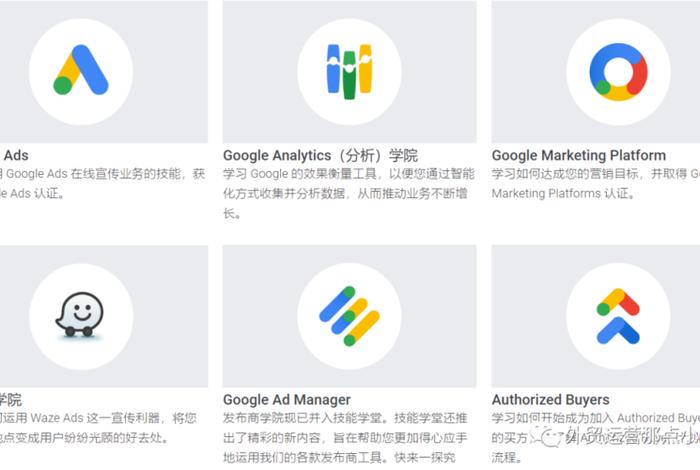Open the Google Analytics（分析）学院 title link
This screenshot has width=700, height=470.
click(x=321, y=155)
